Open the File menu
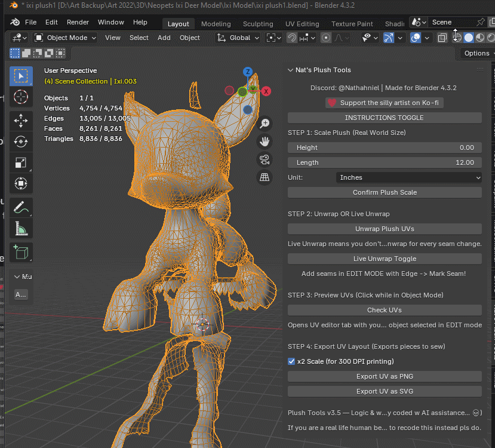The width and height of the screenshot is (495, 448). [30, 22]
